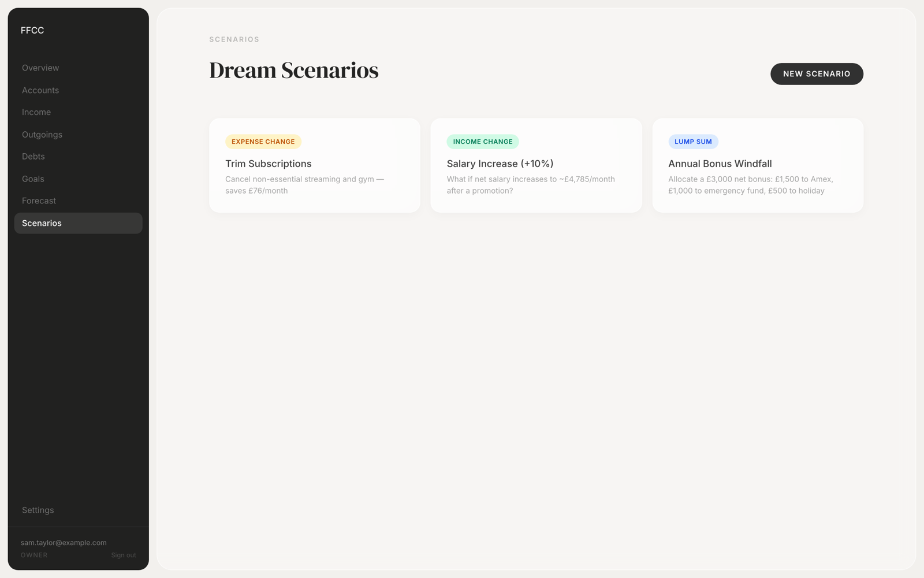
Task: Open the Overview page in sidebar
Action: click(78, 68)
